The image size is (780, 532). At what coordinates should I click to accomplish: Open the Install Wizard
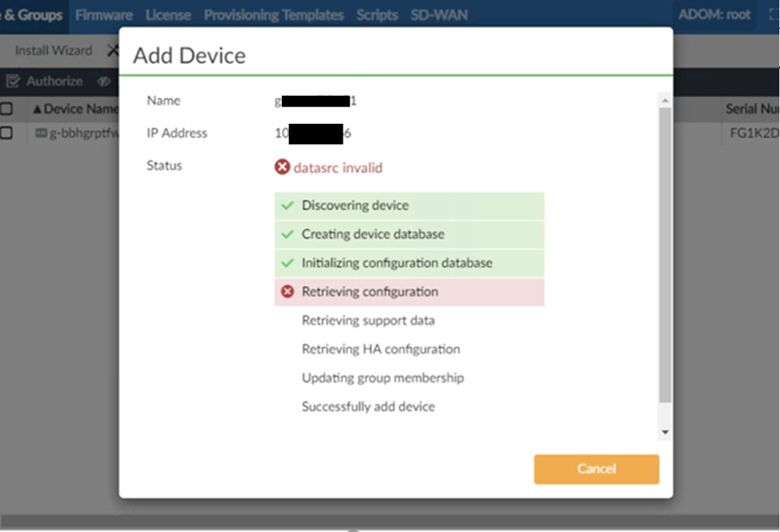click(53, 50)
